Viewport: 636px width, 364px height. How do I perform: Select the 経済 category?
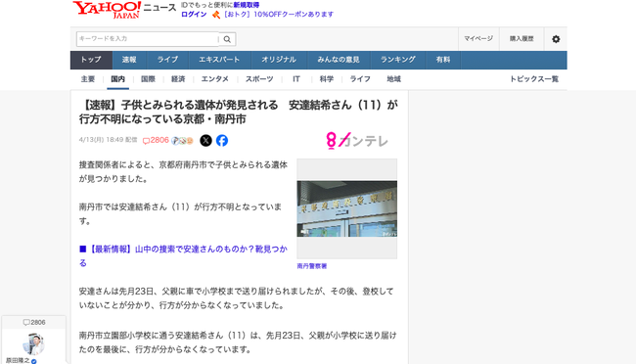(178, 79)
